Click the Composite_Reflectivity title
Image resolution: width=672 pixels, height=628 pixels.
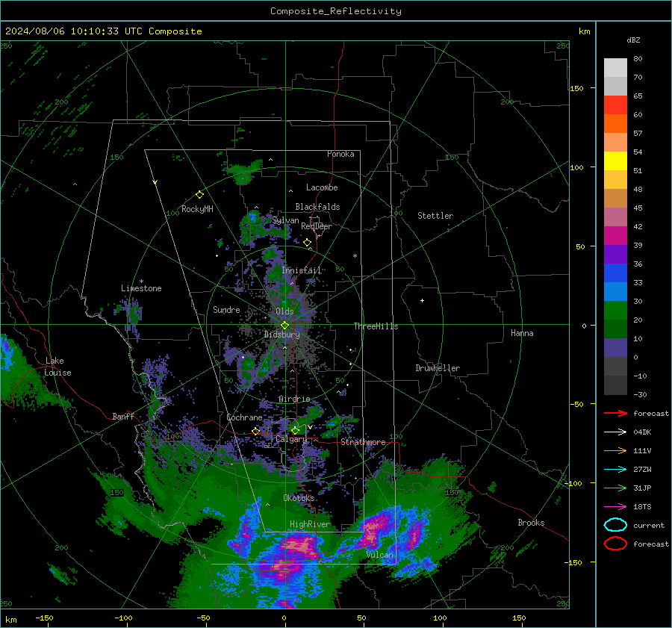[x=336, y=11]
